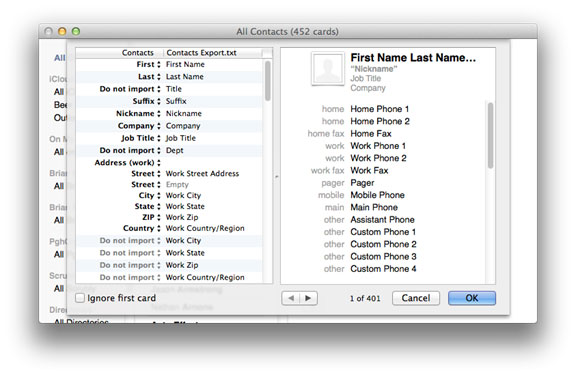
Task: Click Work Fax in preview card
Action: [x=369, y=170]
